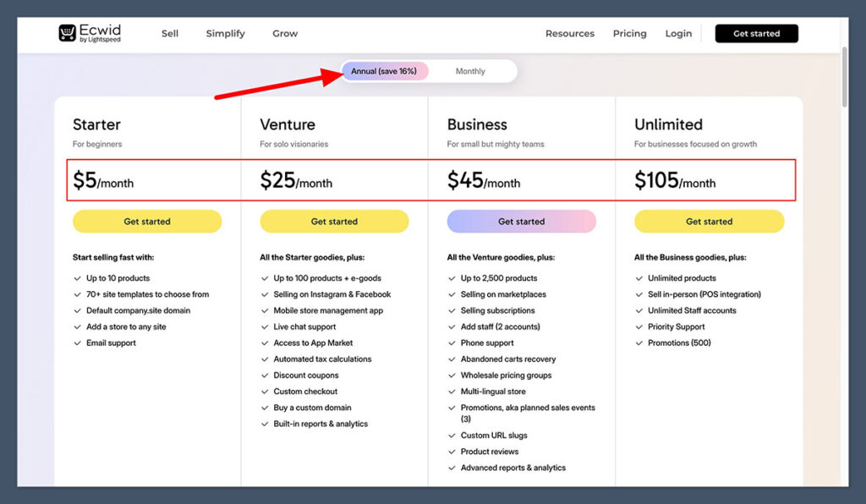Click checkmark beside Up to 10 products
This screenshot has height=504, width=866.
(78, 278)
